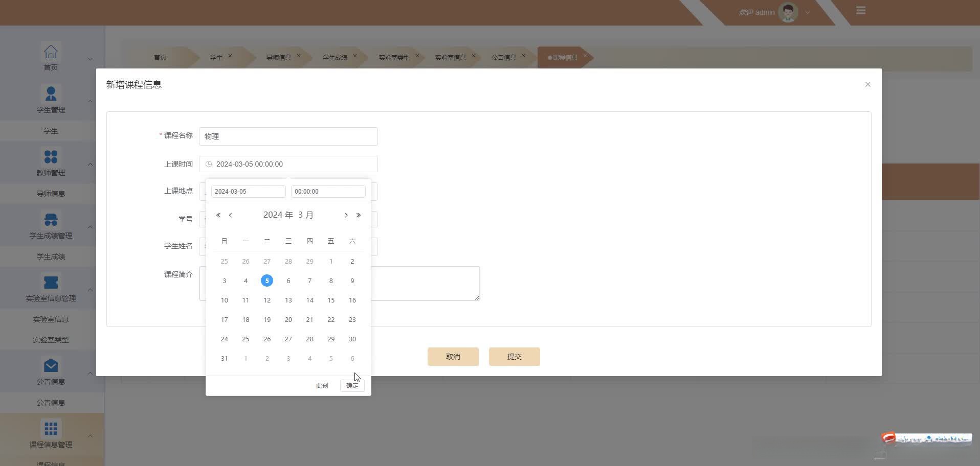
Task: Collapse the 学生管理 sidebar section
Action: (90, 101)
